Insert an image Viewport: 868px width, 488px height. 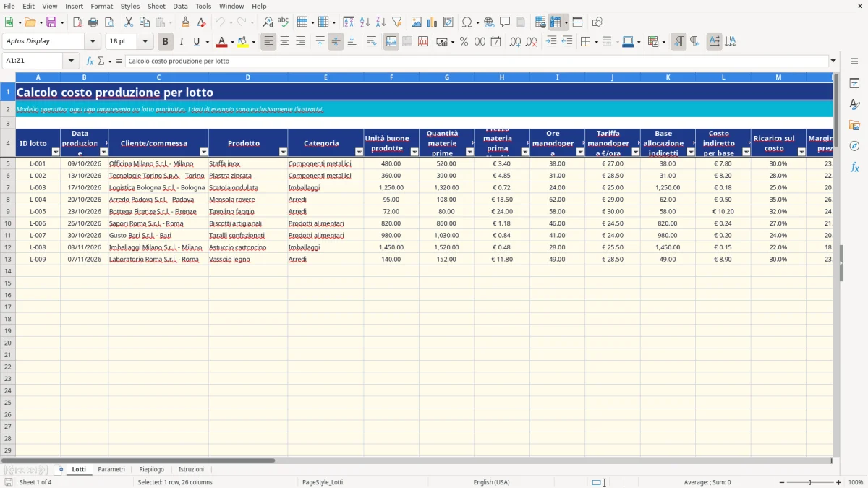click(x=417, y=22)
